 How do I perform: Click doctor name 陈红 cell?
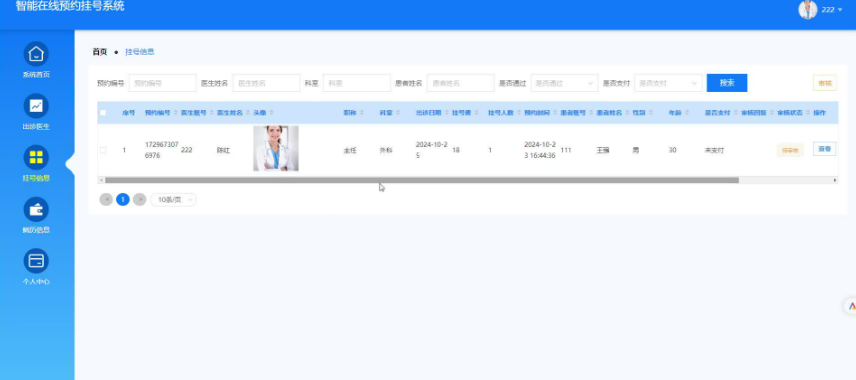(x=223, y=150)
